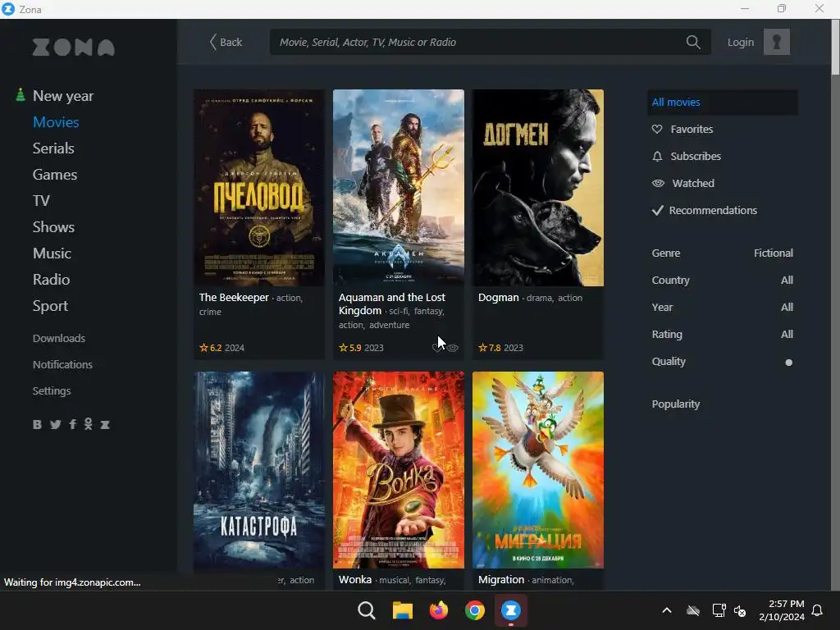The height and width of the screenshot is (630, 840).
Task: Open the Aquaman and the Lost Kingdom poster
Action: click(399, 188)
